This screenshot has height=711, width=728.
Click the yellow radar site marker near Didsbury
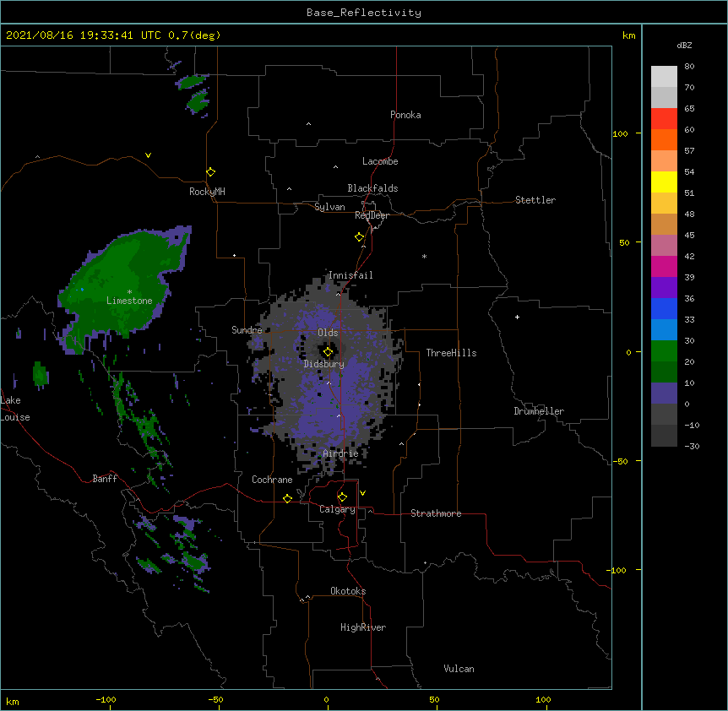[328, 352]
